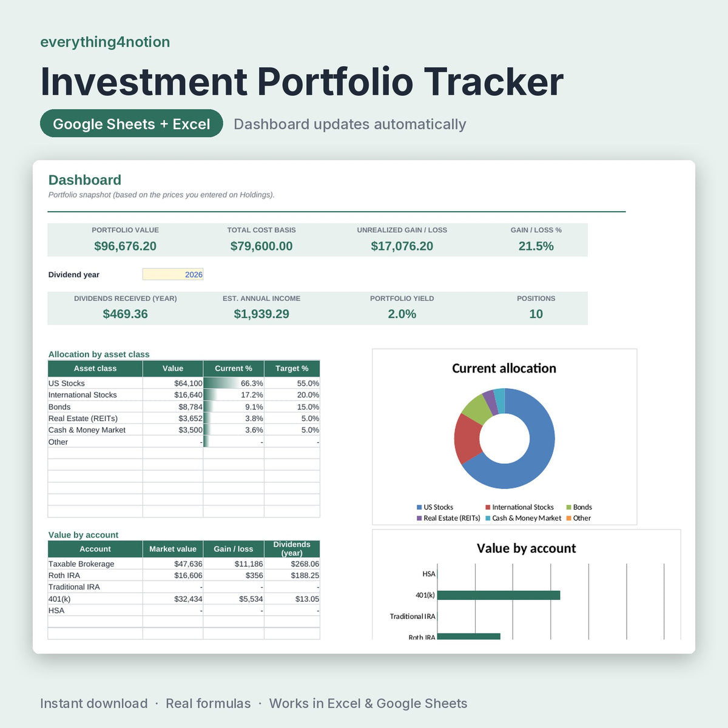Click the Other legend entry in chart
The width and height of the screenshot is (728, 728).
coord(579,518)
